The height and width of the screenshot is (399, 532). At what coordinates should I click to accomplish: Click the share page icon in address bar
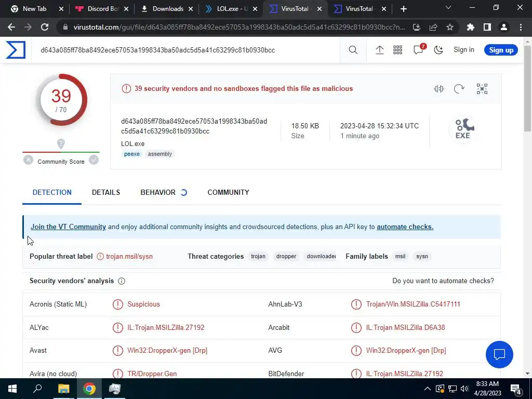pyautogui.click(x=433, y=27)
